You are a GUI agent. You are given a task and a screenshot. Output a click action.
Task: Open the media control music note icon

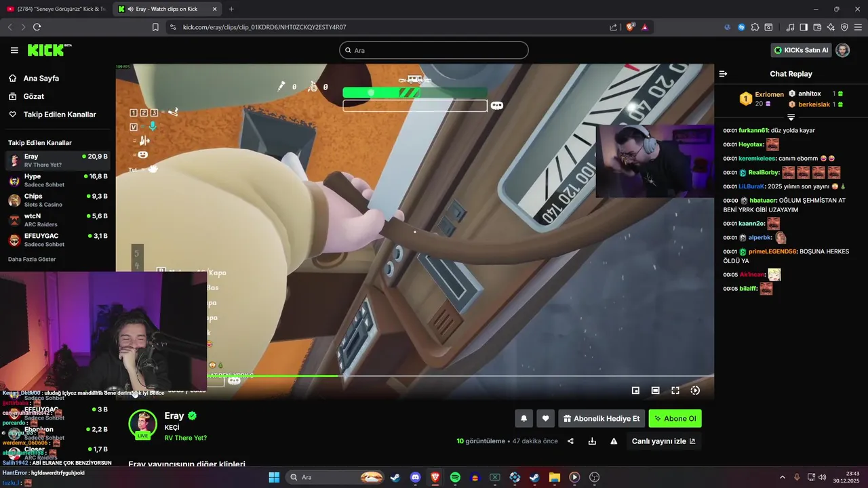[x=790, y=27]
